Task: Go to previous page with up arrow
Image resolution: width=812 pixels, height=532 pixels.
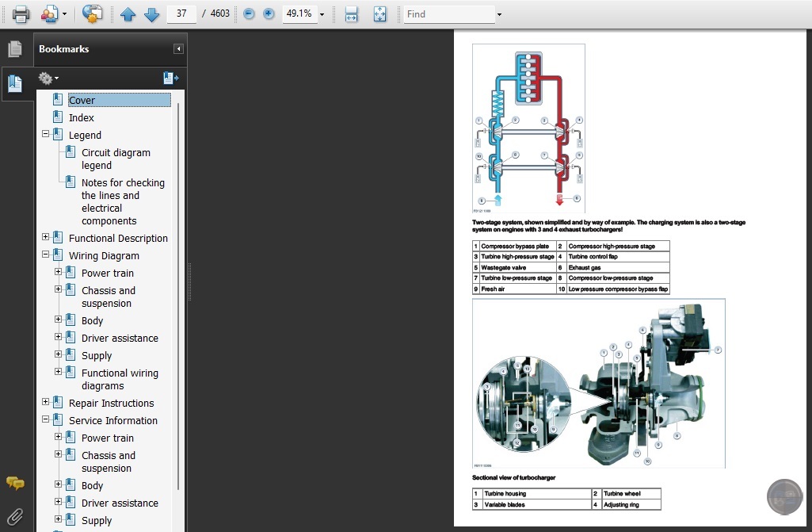Action: [128, 14]
